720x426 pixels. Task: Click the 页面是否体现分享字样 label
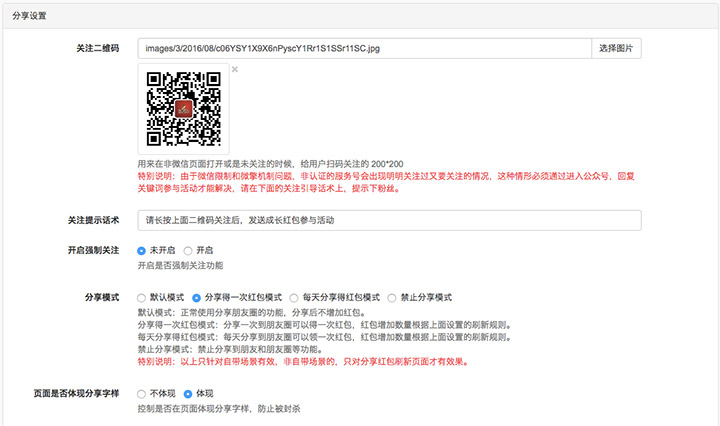click(x=76, y=393)
